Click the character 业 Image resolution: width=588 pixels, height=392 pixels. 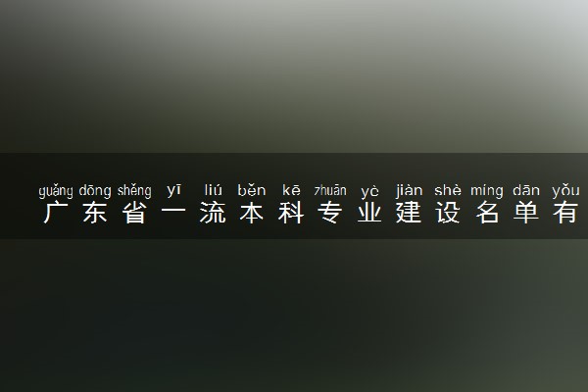[369, 213]
